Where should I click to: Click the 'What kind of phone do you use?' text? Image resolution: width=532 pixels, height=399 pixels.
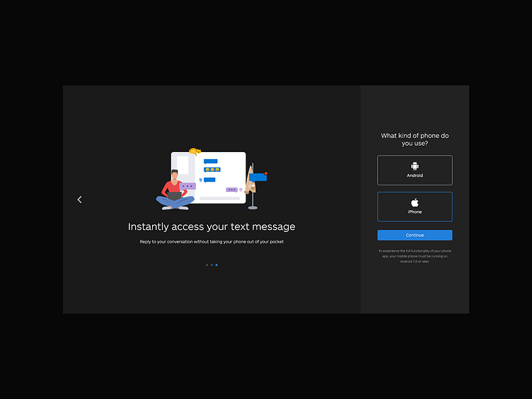415,139
